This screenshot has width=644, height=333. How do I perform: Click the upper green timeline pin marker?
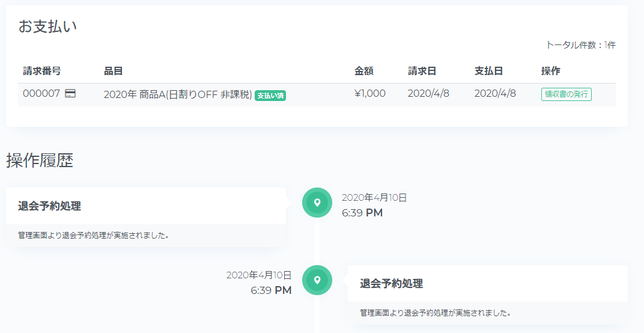click(x=317, y=203)
